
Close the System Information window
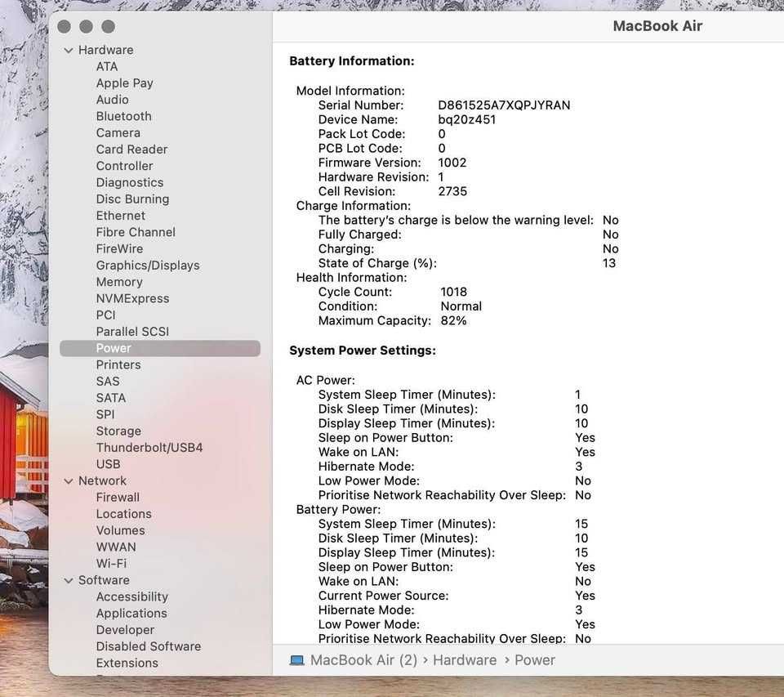point(64,26)
